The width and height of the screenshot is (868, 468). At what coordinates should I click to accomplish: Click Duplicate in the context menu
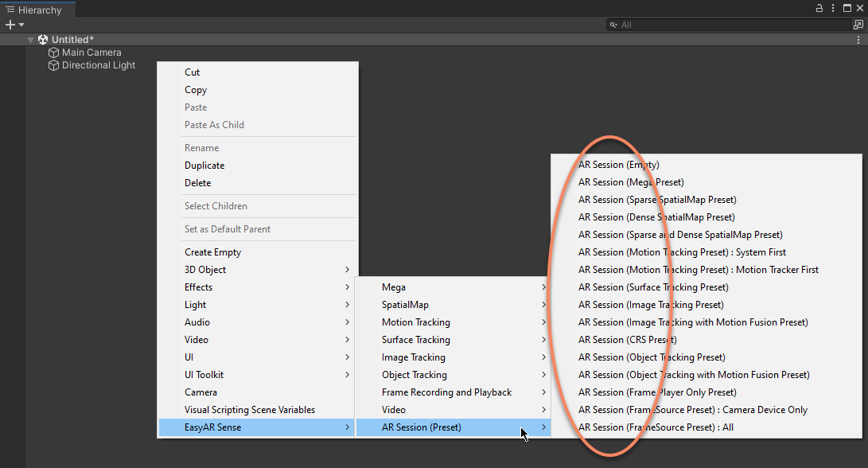tap(204, 166)
